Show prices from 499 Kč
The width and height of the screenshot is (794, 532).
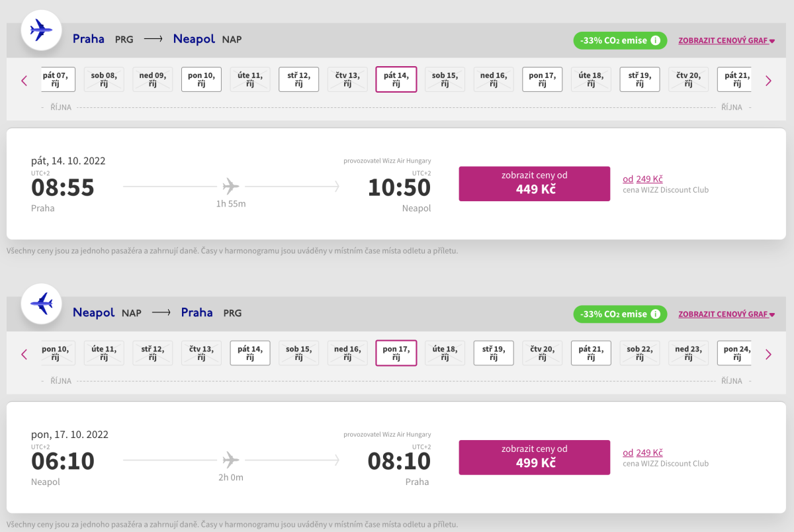coord(534,457)
